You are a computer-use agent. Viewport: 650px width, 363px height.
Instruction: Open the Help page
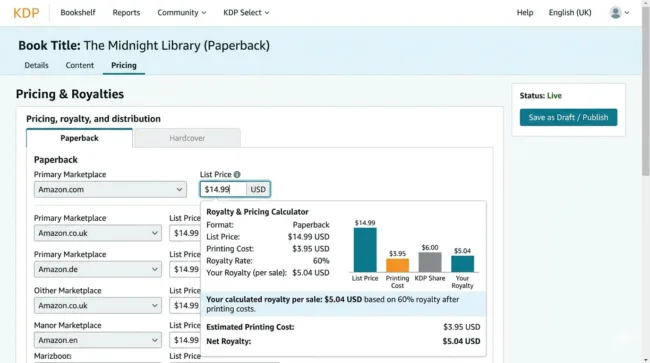(x=525, y=12)
